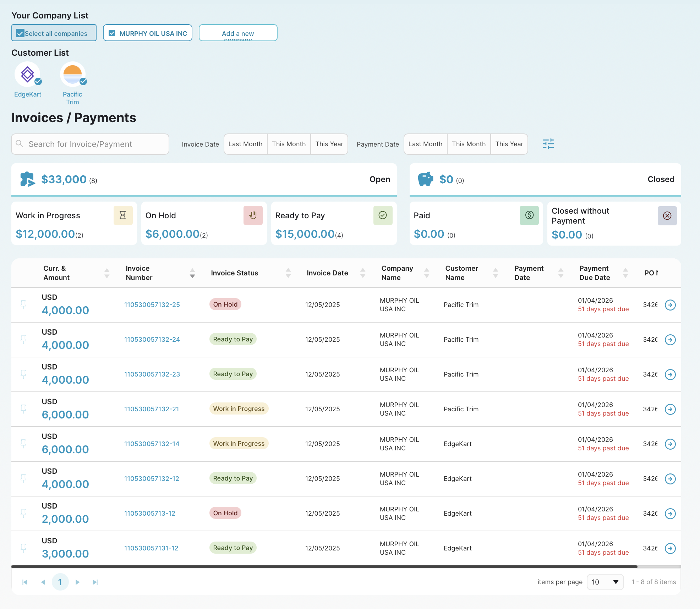This screenshot has width=700, height=609.
Task: Open details arrow for invoice 110530057132-24
Action: click(670, 340)
